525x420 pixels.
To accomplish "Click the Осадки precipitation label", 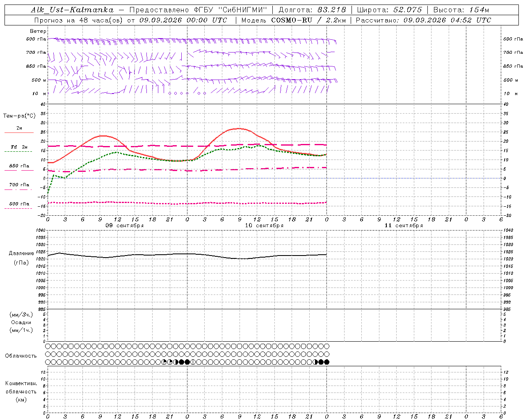I will [21, 322].
